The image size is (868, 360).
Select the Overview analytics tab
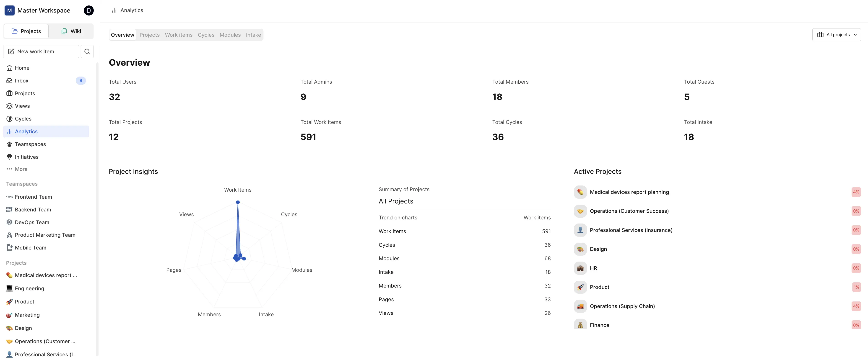pos(123,35)
